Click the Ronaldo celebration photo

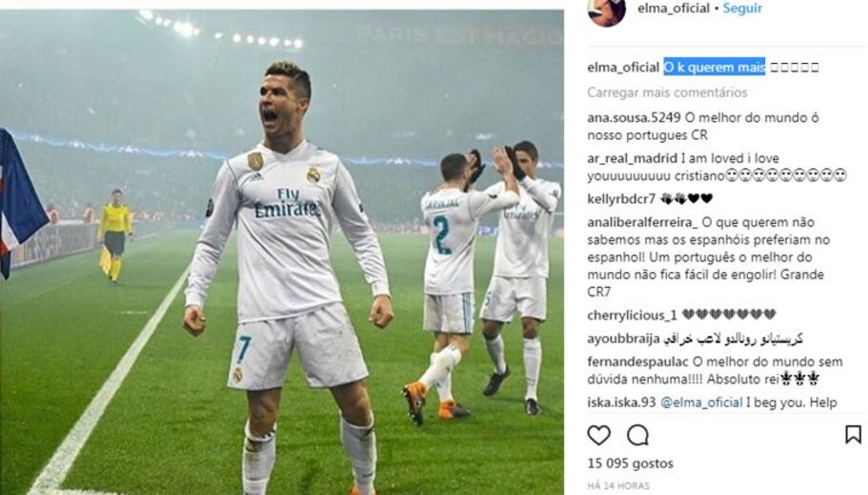[282, 252]
